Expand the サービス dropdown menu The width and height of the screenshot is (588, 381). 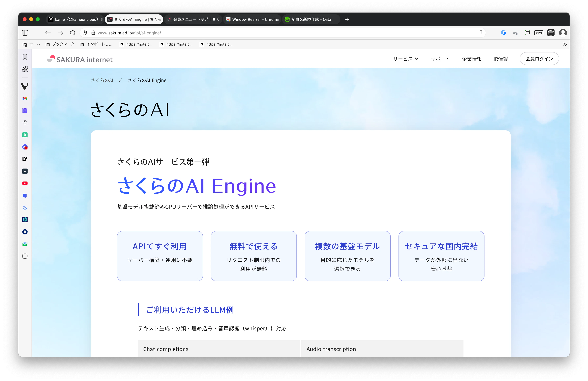(x=406, y=59)
